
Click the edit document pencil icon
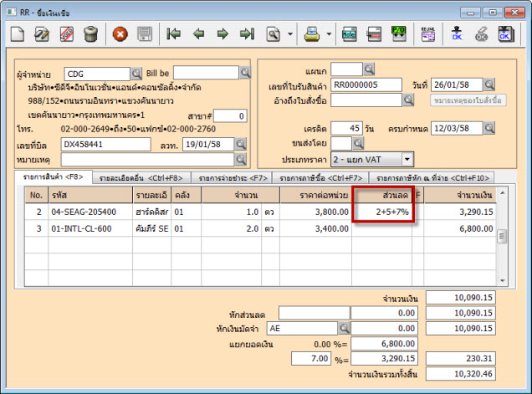[x=42, y=34]
